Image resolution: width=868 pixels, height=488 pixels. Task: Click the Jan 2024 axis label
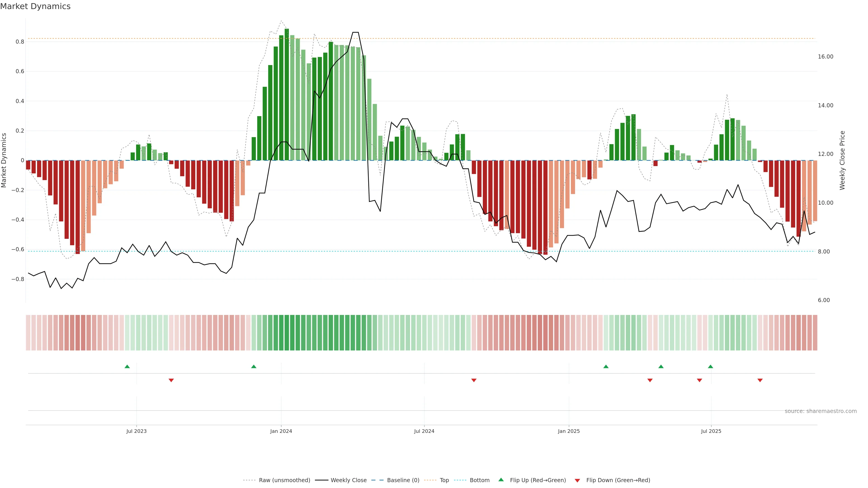pyautogui.click(x=281, y=431)
